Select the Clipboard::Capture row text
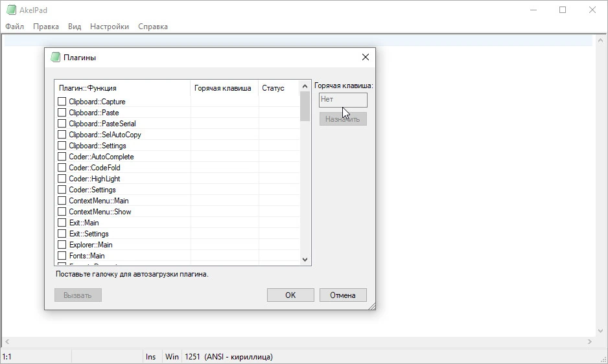The image size is (608, 364). [97, 102]
